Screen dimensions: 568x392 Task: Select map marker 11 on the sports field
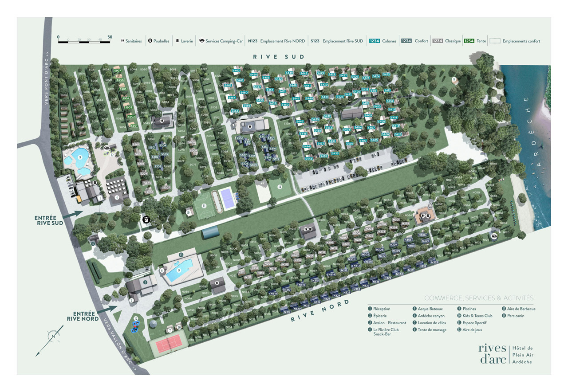point(204,206)
